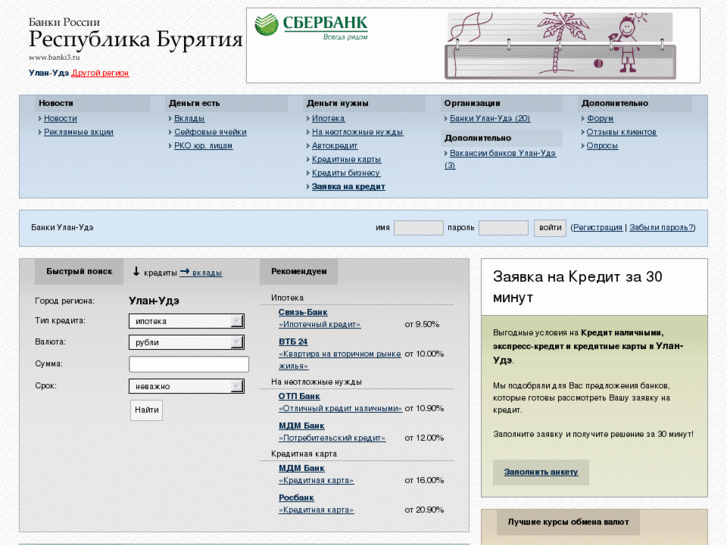Click the Найти search button
The width and height of the screenshot is (727, 545).
coord(147,410)
